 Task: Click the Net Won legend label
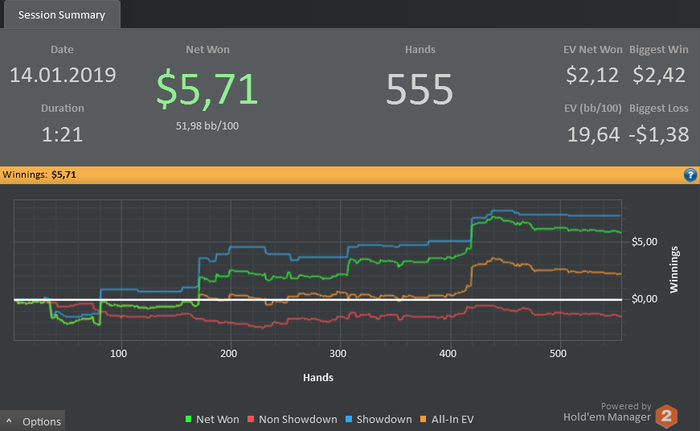[217, 419]
